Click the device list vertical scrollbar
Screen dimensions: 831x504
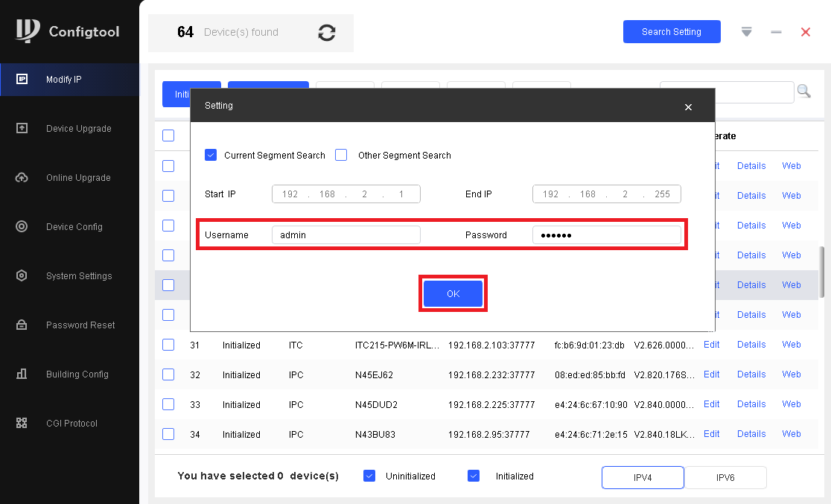(x=822, y=272)
